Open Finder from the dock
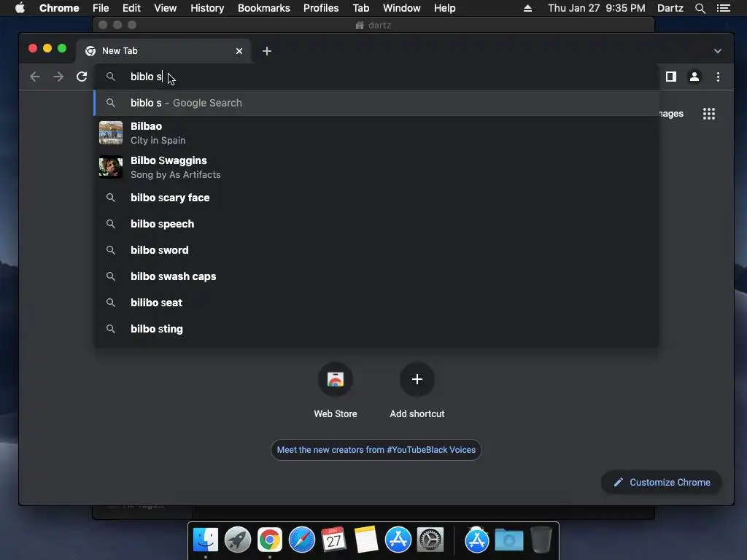This screenshot has height=560, width=747. tap(206, 540)
